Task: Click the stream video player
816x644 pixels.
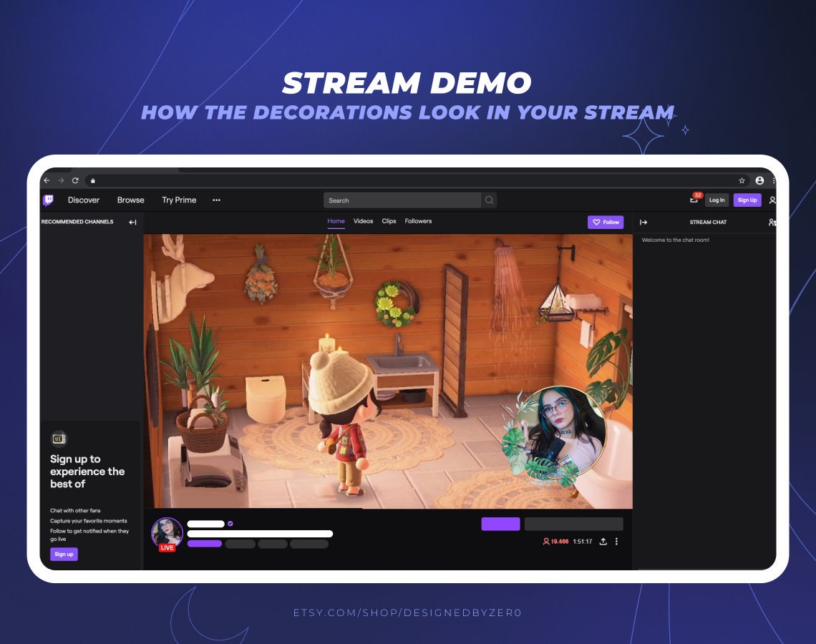Action: click(x=388, y=371)
